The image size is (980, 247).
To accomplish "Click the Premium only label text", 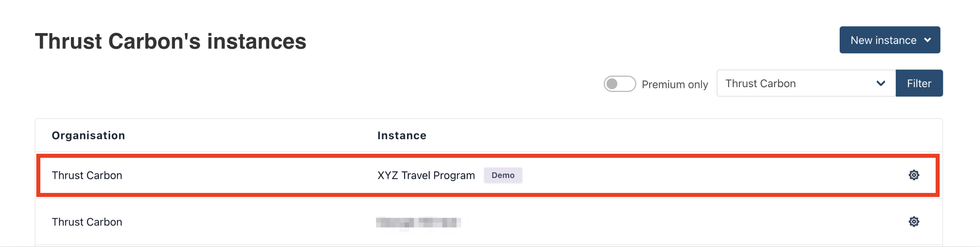I will (x=674, y=84).
